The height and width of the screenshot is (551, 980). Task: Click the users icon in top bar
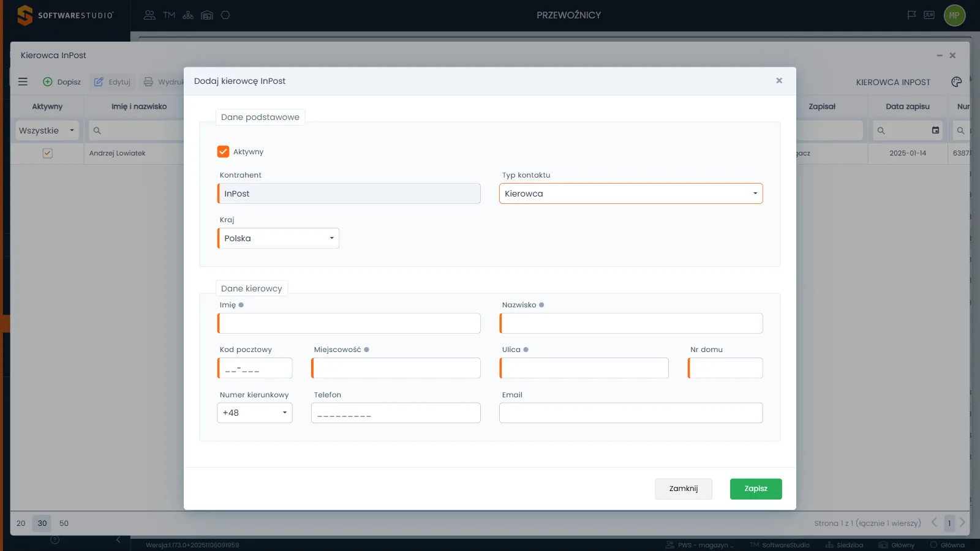149,15
